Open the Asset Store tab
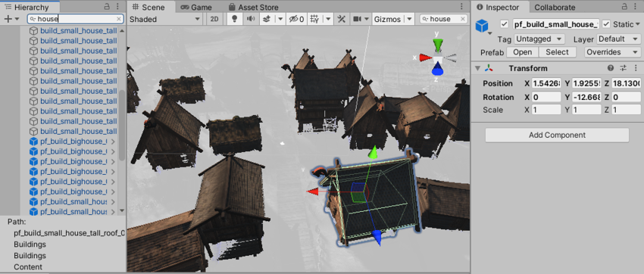The width and height of the screenshot is (644, 274). (253, 7)
